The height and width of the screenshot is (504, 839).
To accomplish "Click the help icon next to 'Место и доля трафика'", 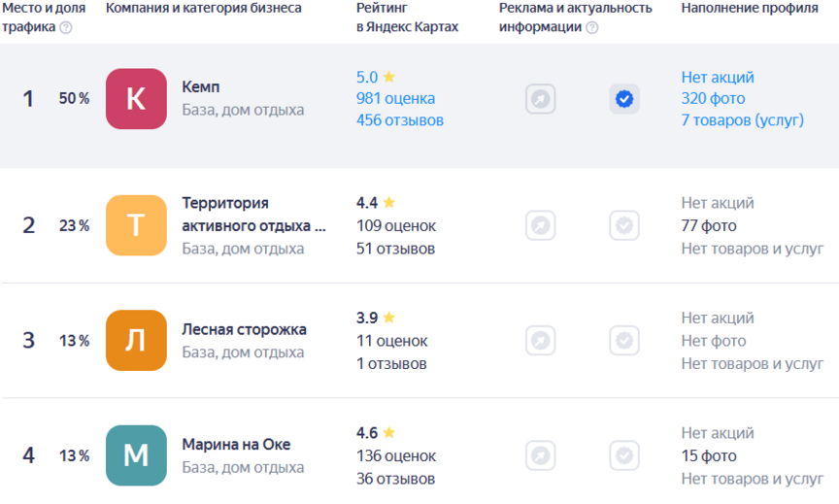I will click(x=66, y=27).
